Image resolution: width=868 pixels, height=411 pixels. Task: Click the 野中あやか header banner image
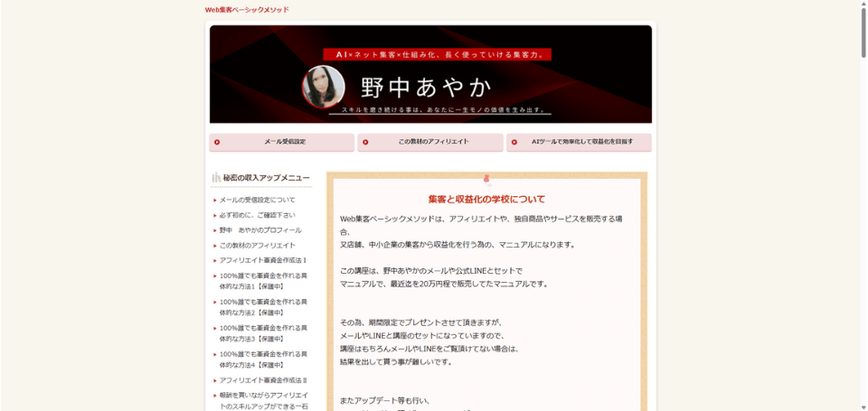[430, 74]
